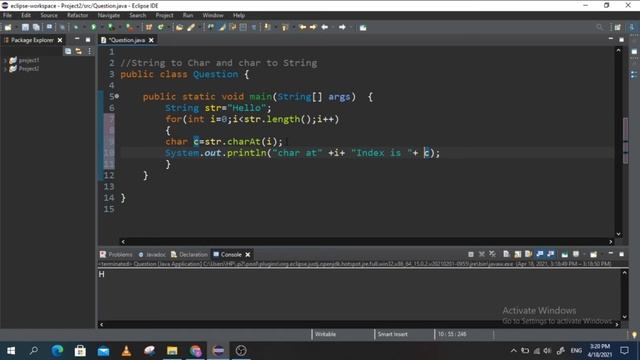Close the Question.java editor tab
The height and width of the screenshot is (360, 640).
151,40
